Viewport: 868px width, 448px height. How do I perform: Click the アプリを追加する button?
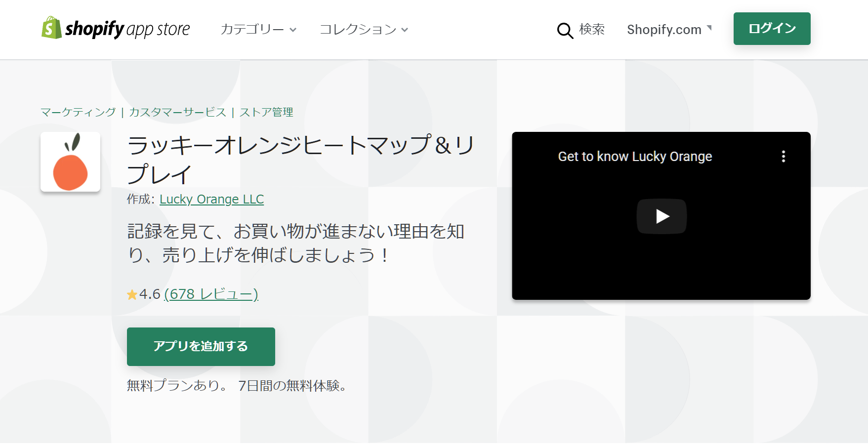[201, 347]
